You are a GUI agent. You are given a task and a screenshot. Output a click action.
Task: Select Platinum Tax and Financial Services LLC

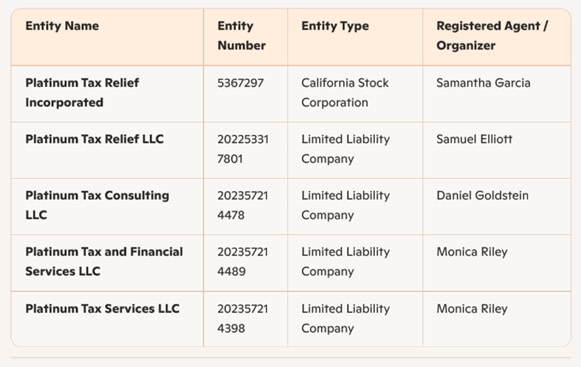(x=104, y=261)
